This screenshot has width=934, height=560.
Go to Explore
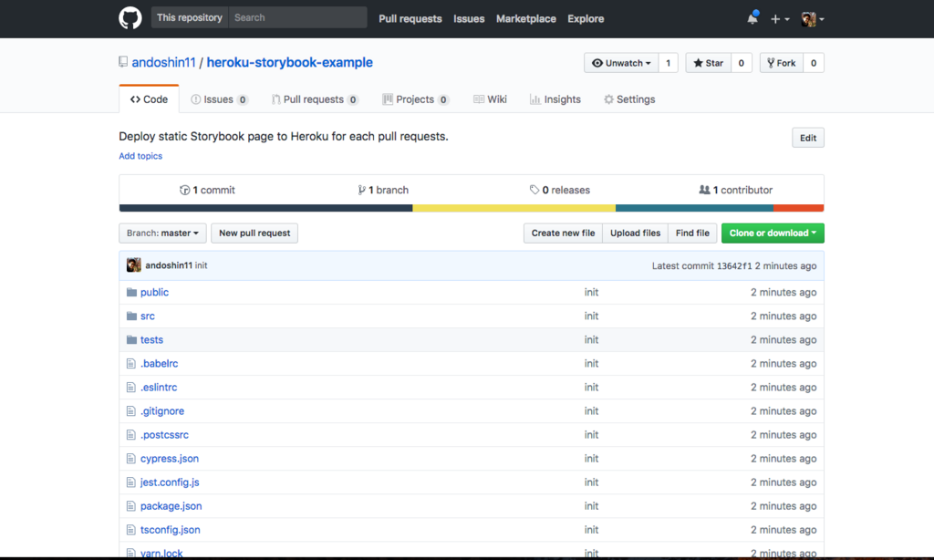(x=586, y=19)
